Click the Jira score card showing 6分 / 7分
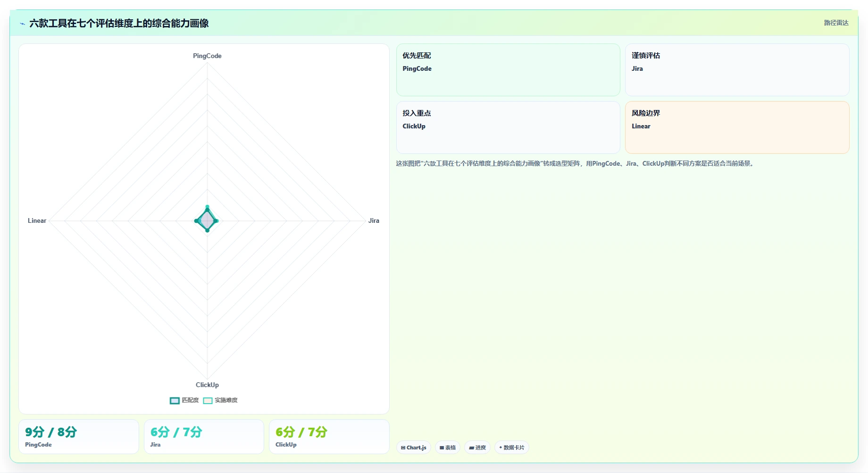This screenshot has height=473, width=868. pyautogui.click(x=204, y=437)
